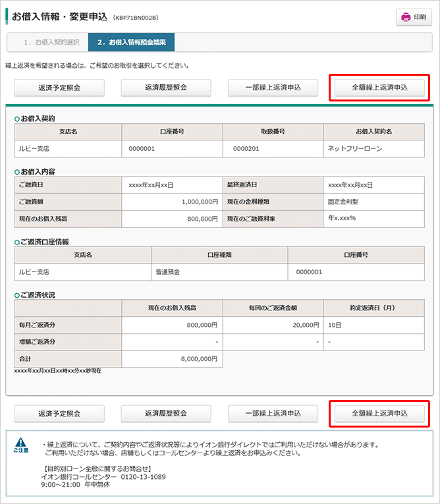
Task: Click the repayment amount 20,000円
Action: pyautogui.click(x=306, y=325)
